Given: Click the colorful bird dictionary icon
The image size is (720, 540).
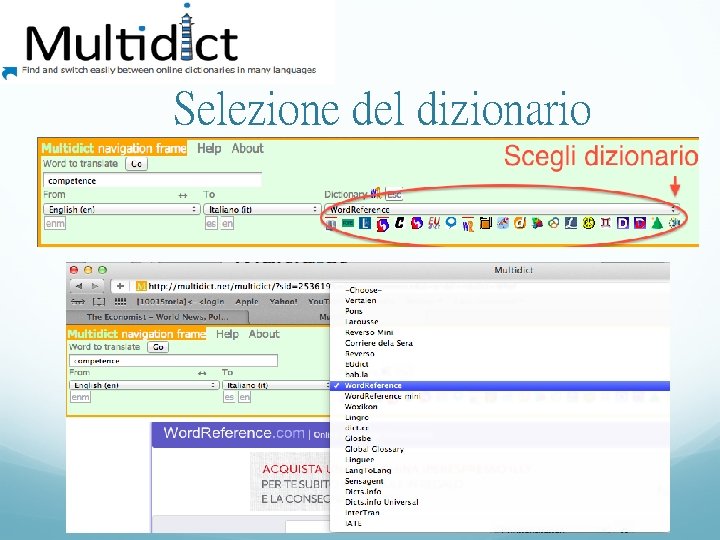Looking at the screenshot, I should tap(537, 223).
